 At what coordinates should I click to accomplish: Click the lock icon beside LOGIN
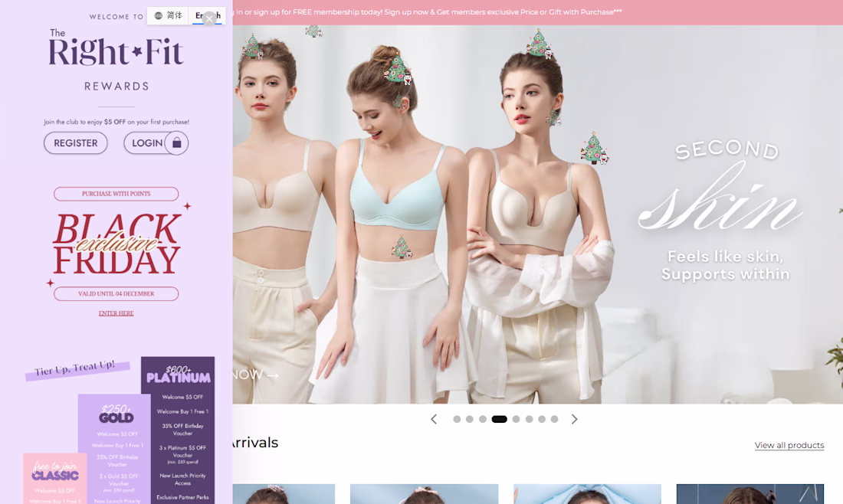click(x=177, y=143)
